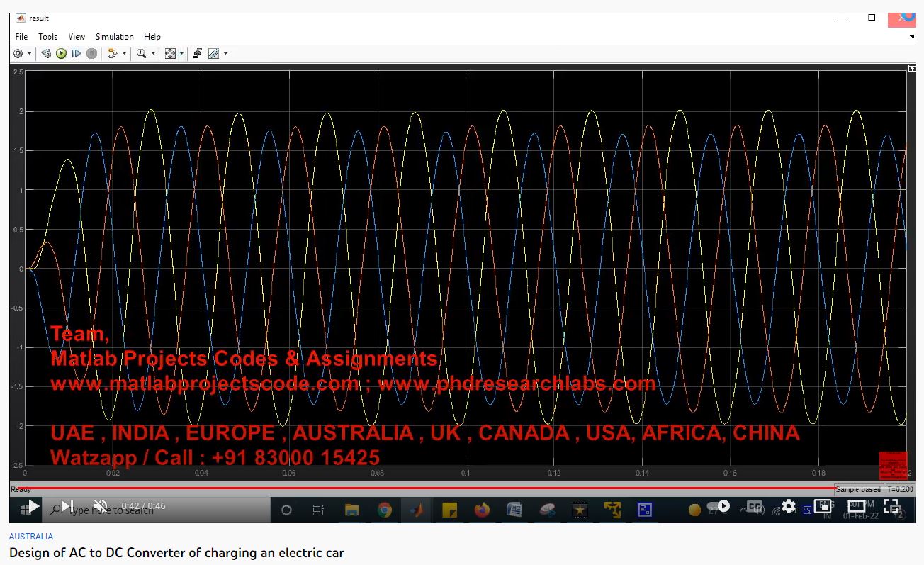Click the Cortana circle on the taskbar
This screenshot has width=924, height=565.
pos(286,510)
